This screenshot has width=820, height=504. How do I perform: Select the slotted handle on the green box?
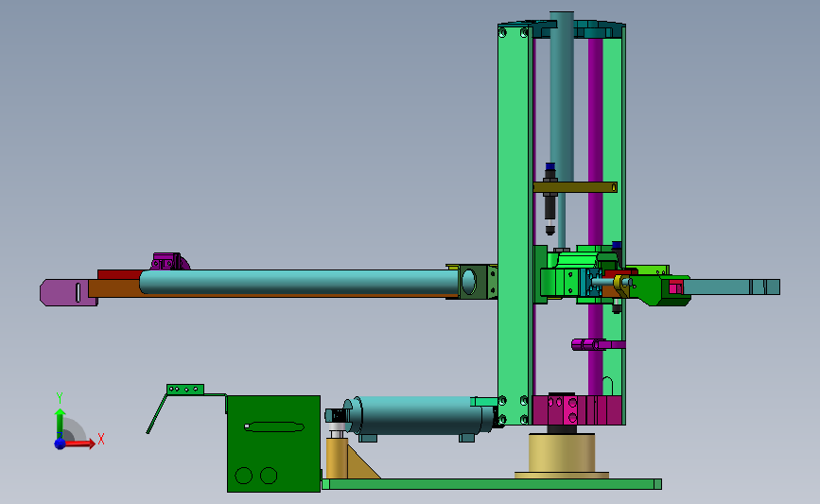[x=274, y=426]
